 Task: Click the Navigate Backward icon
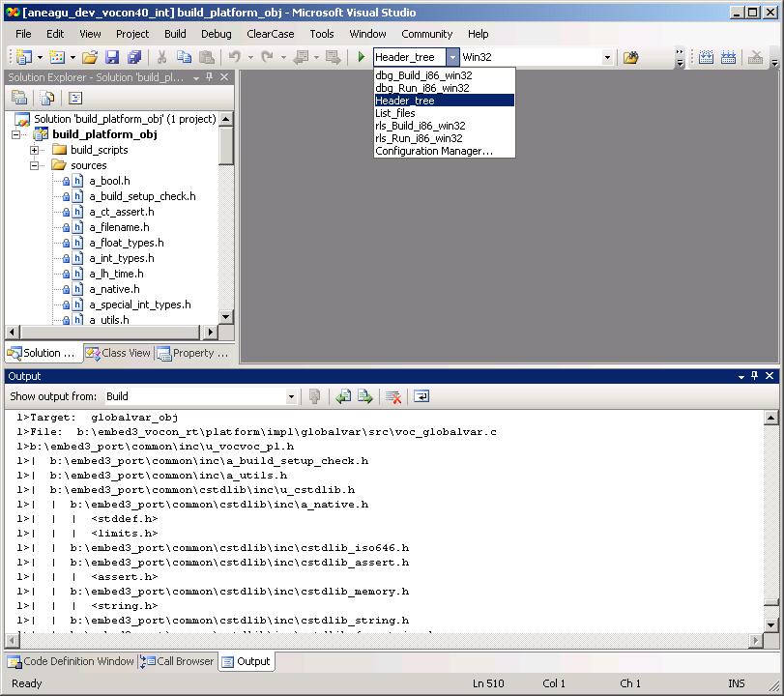(301, 57)
